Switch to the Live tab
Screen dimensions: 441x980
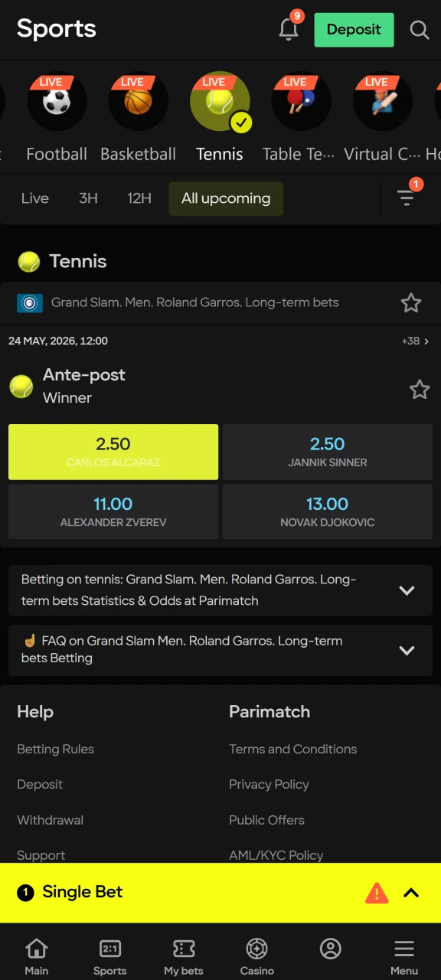[35, 198]
